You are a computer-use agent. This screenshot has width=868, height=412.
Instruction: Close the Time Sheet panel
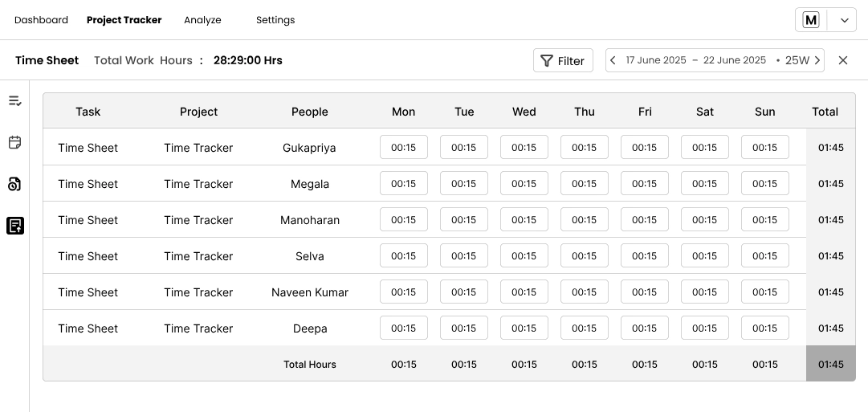point(843,60)
